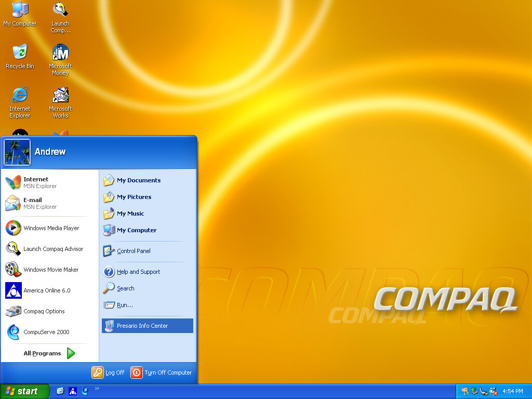Click Turn Off Computer button
Screen dimensions: 532x399
[x=162, y=373]
